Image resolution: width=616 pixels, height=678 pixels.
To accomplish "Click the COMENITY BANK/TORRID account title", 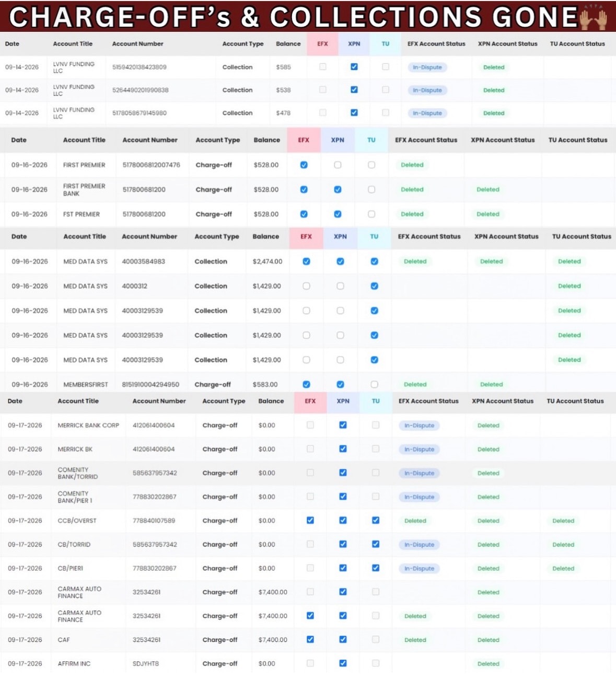I will tap(78, 473).
